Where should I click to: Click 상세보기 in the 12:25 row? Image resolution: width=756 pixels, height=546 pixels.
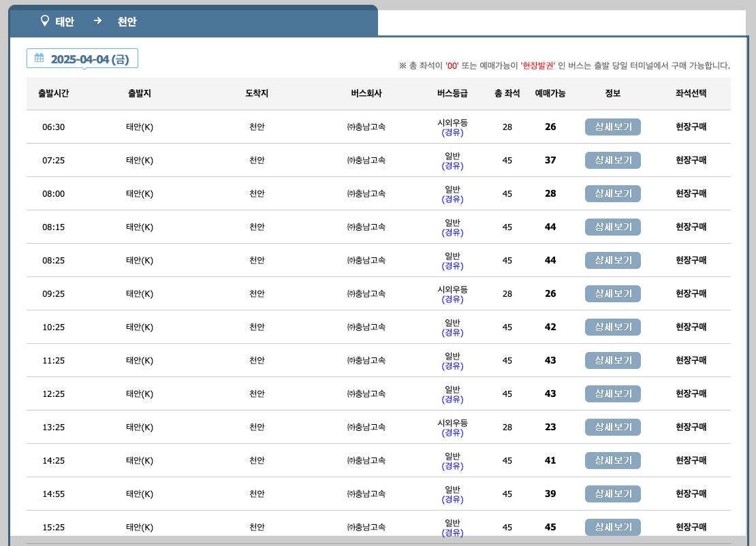point(613,394)
